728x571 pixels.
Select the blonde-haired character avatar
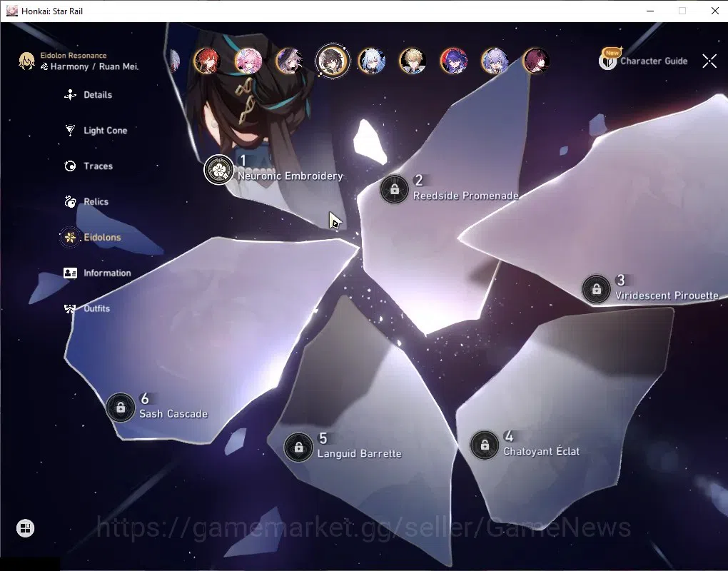click(413, 61)
